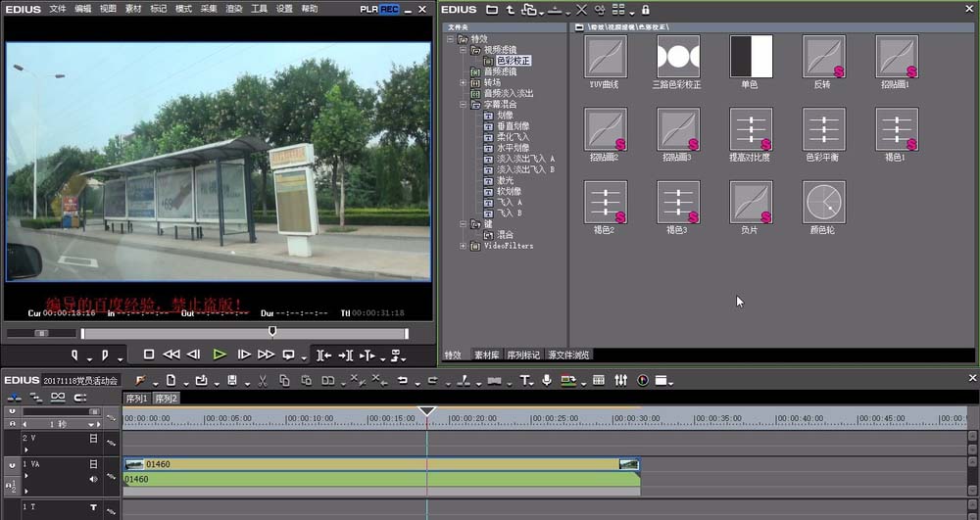Click the player position scrub slider
This screenshot has height=520, width=980.
tap(272, 332)
